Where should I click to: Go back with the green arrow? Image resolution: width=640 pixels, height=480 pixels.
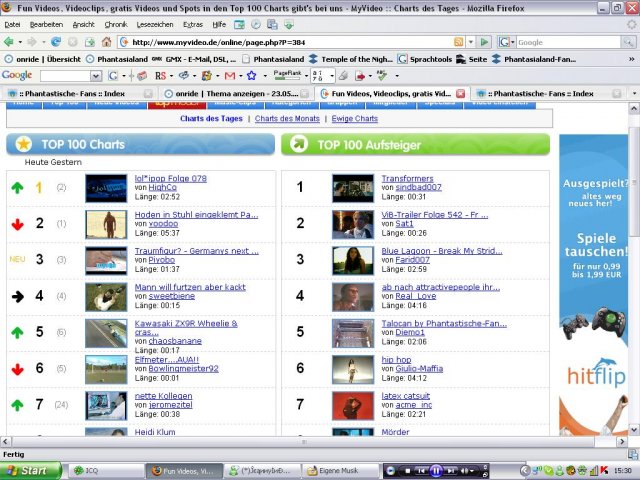tap(8, 42)
